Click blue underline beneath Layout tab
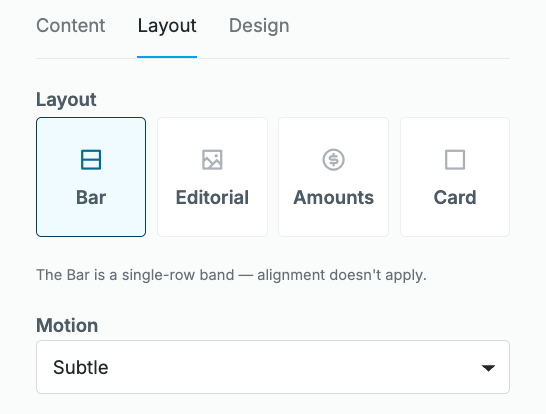The width and height of the screenshot is (546, 414). 167,57
